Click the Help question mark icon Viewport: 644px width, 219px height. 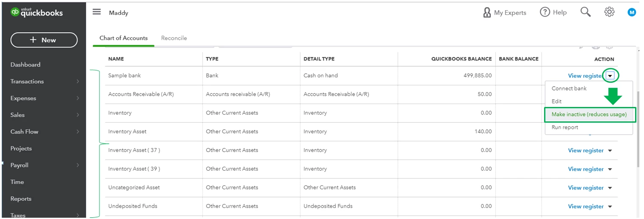coord(545,12)
